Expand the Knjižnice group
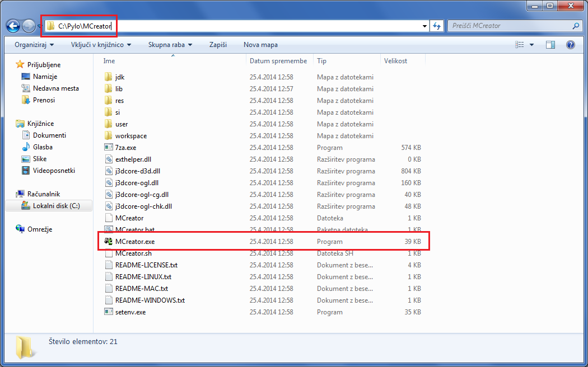Image resolution: width=588 pixels, height=367 pixels. coord(40,124)
